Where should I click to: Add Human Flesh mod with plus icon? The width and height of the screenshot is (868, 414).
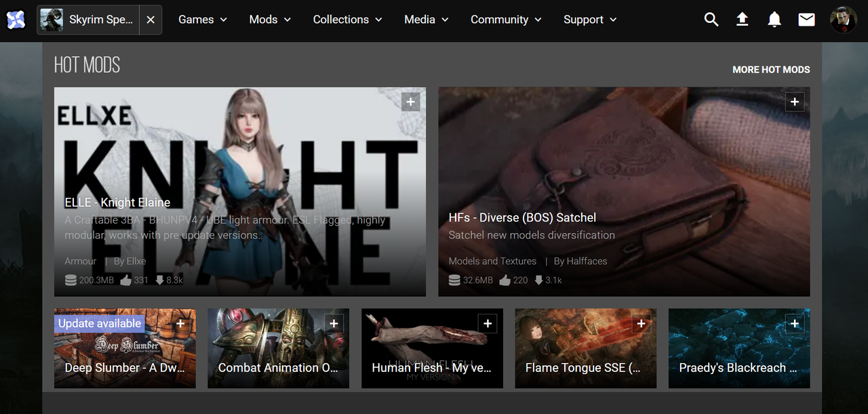[488, 324]
